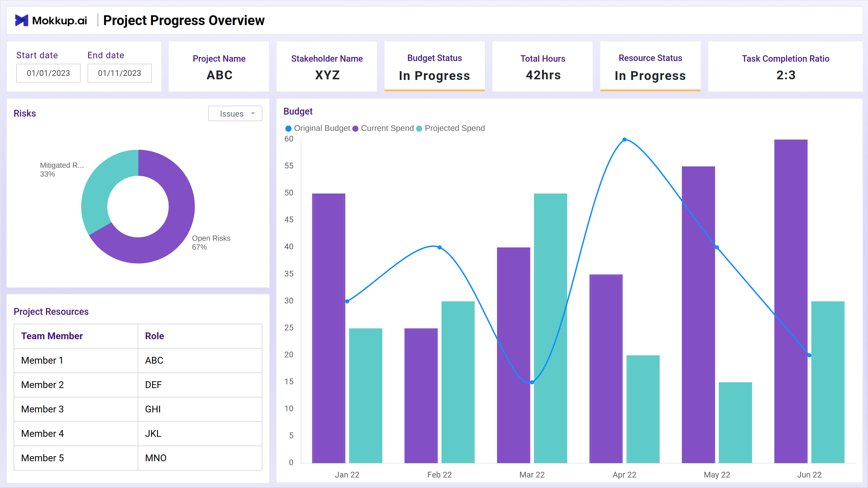Click the Original Budget line point at Feb 22
This screenshot has width=868, height=488.
pos(439,247)
